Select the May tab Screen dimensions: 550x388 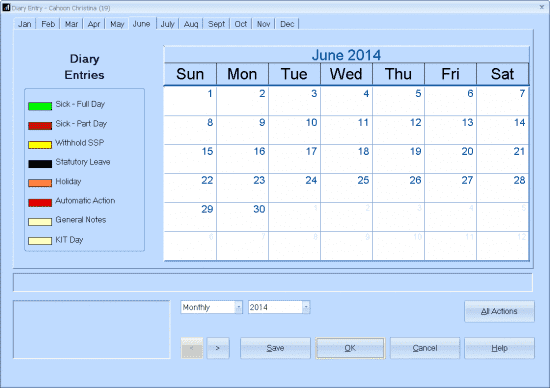coord(117,24)
